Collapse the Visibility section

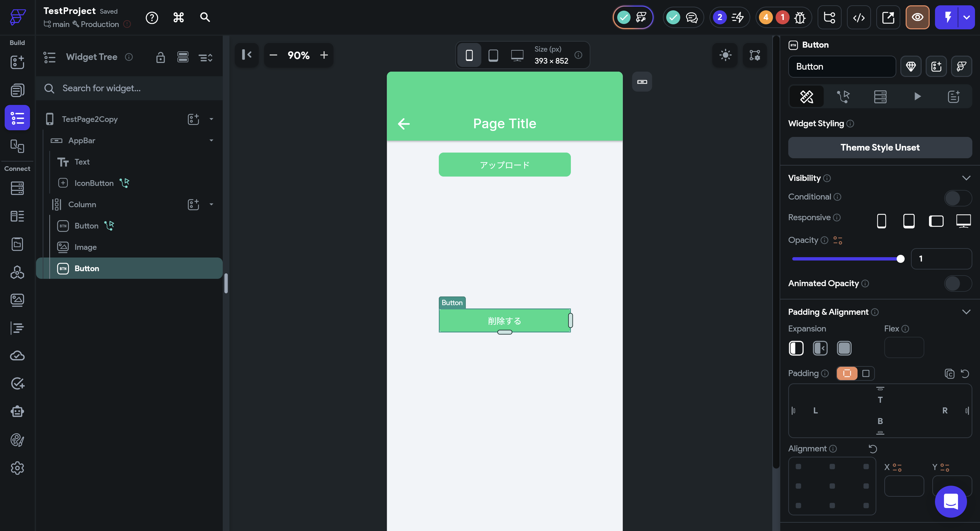(966, 178)
